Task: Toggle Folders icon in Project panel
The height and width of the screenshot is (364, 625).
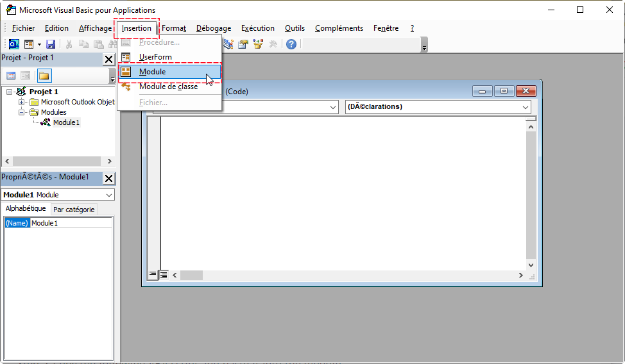Action: point(44,76)
